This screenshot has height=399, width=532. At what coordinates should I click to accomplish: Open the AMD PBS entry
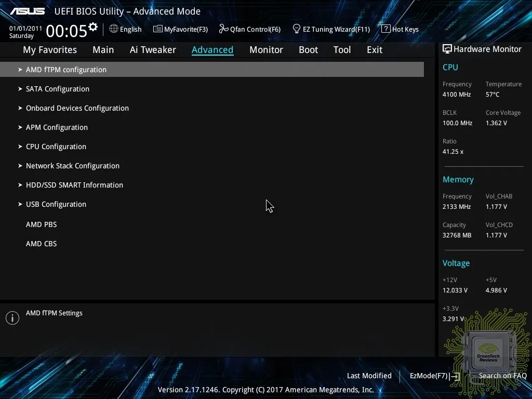pos(41,224)
